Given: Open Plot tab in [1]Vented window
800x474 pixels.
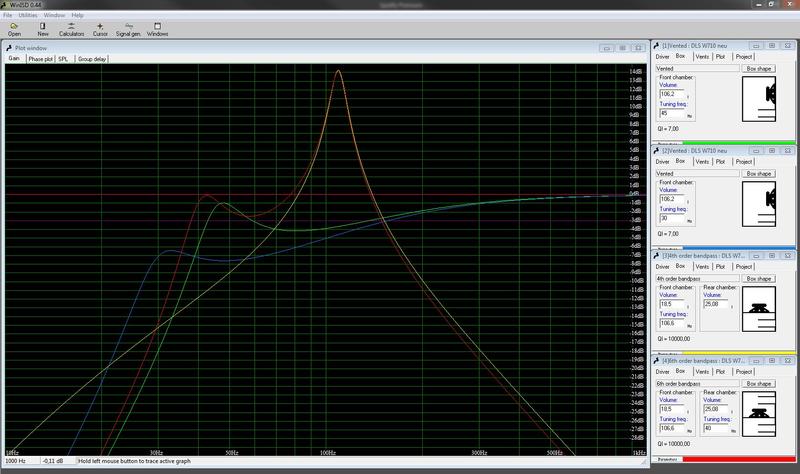Looking at the screenshot, I should click(720, 57).
